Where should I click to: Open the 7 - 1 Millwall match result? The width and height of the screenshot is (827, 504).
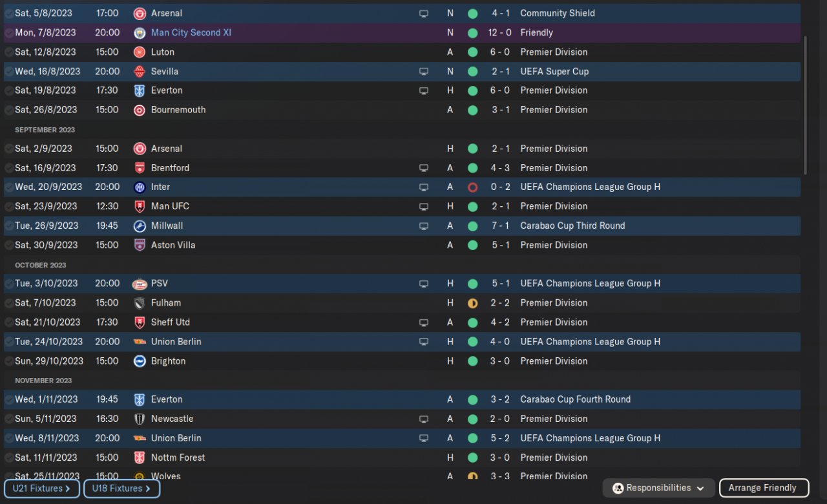coord(499,226)
